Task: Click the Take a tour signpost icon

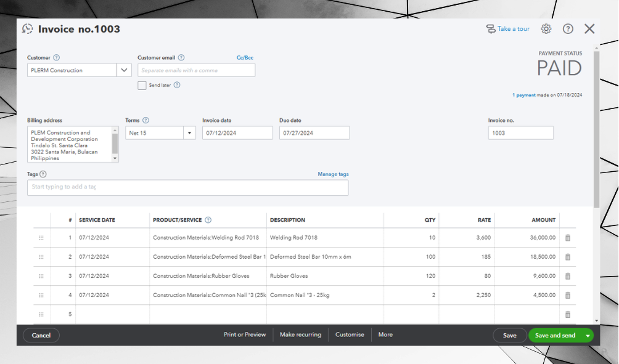Action: click(x=491, y=29)
